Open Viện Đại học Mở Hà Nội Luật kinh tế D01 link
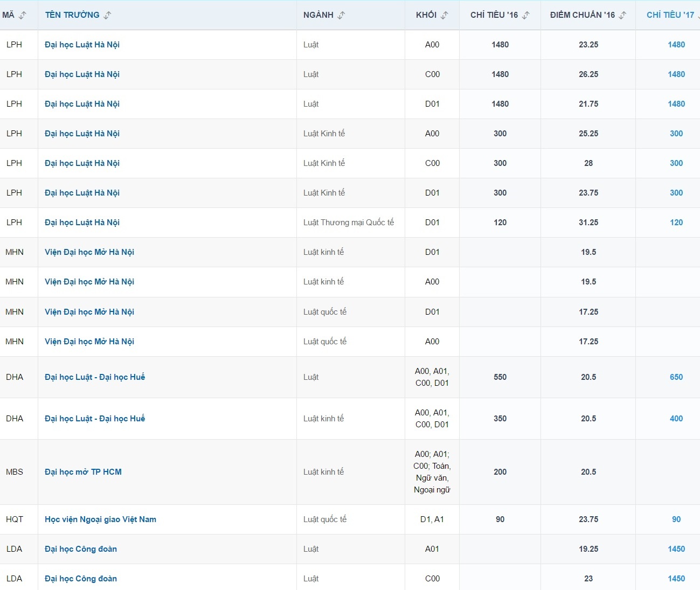 click(x=89, y=252)
